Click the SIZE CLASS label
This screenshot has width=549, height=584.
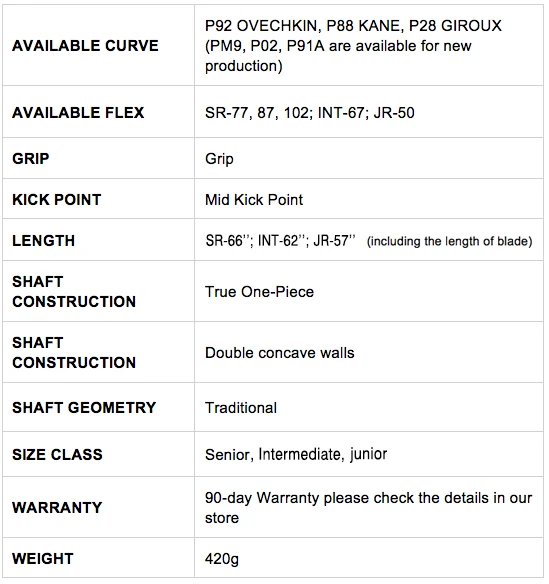pos(57,454)
